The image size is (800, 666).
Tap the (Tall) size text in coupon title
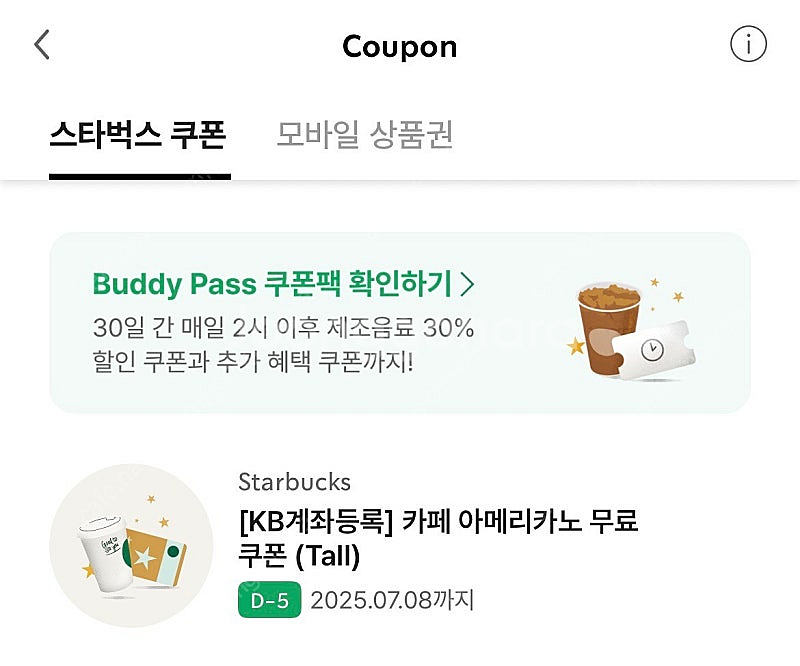(325, 556)
